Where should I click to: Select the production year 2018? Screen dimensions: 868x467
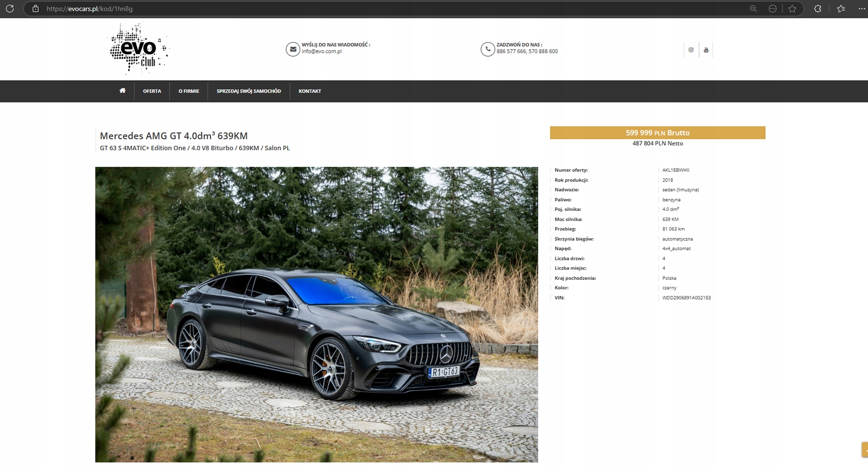pyautogui.click(x=668, y=180)
